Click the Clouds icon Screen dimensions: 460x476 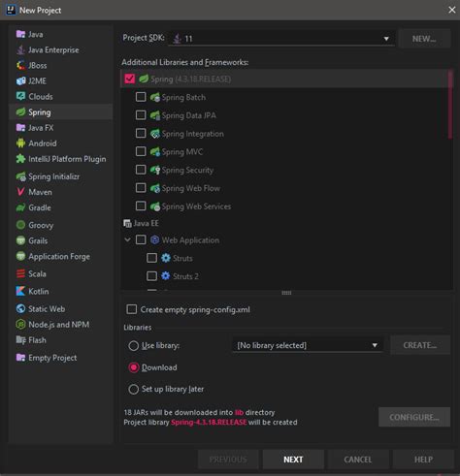click(x=20, y=96)
